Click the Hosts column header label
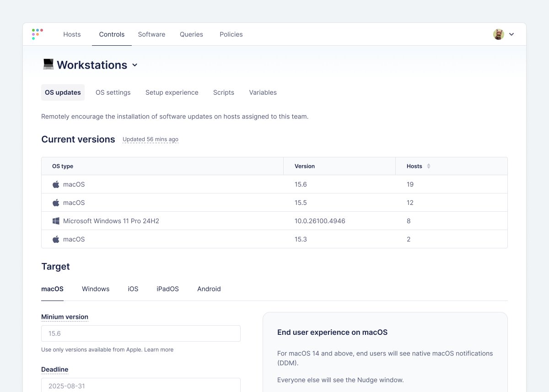549x392 pixels. [414, 166]
